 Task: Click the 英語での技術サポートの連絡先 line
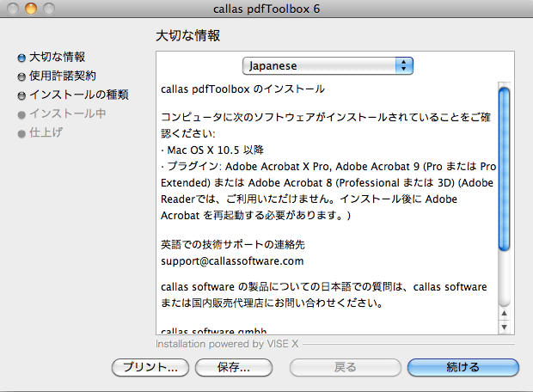click(233, 244)
